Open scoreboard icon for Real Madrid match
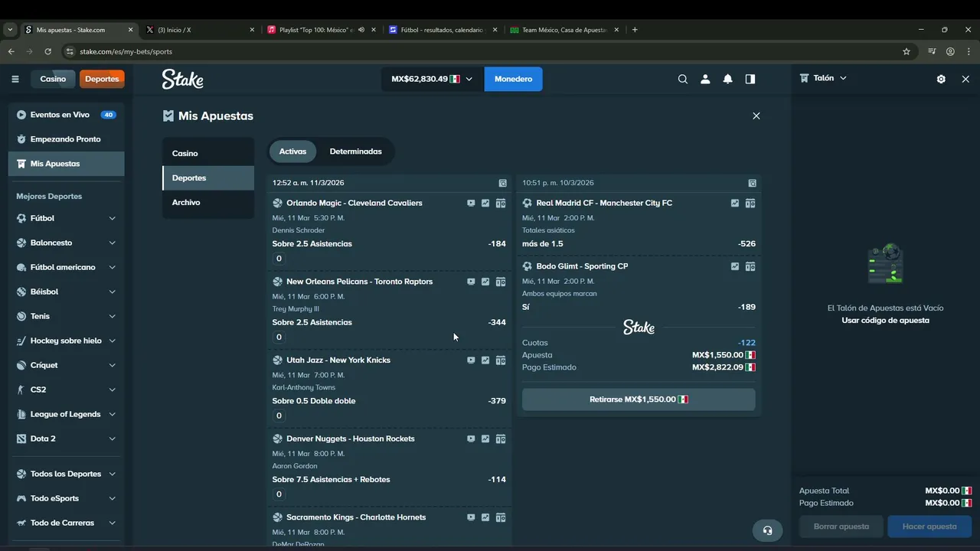The height and width of the screenshot is (551, 980). pos(750,203)
